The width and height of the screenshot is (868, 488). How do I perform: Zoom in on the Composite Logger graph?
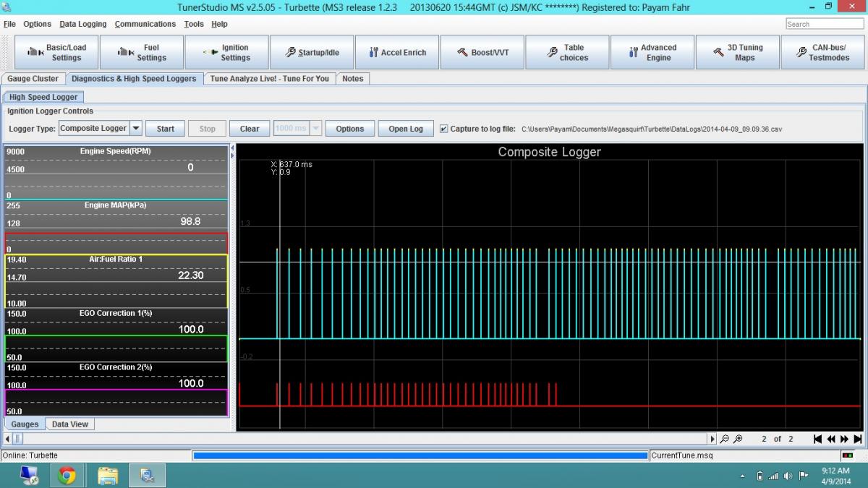[x=738, y=439]
